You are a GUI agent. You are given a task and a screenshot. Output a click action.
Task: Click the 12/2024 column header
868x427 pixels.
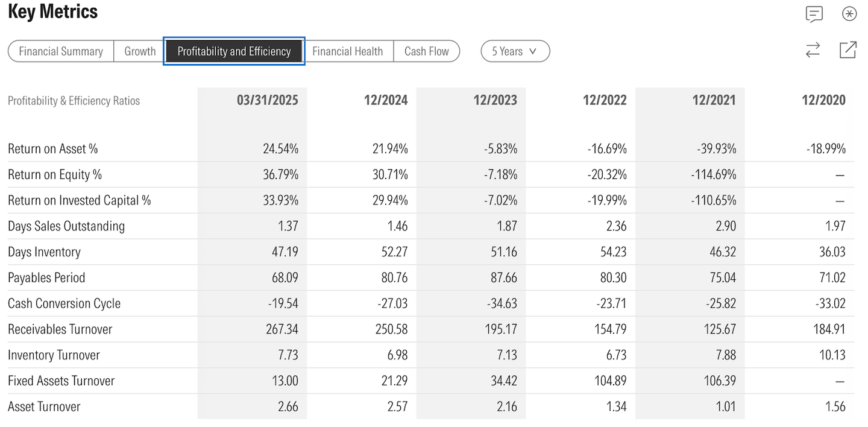click(386, 100)
